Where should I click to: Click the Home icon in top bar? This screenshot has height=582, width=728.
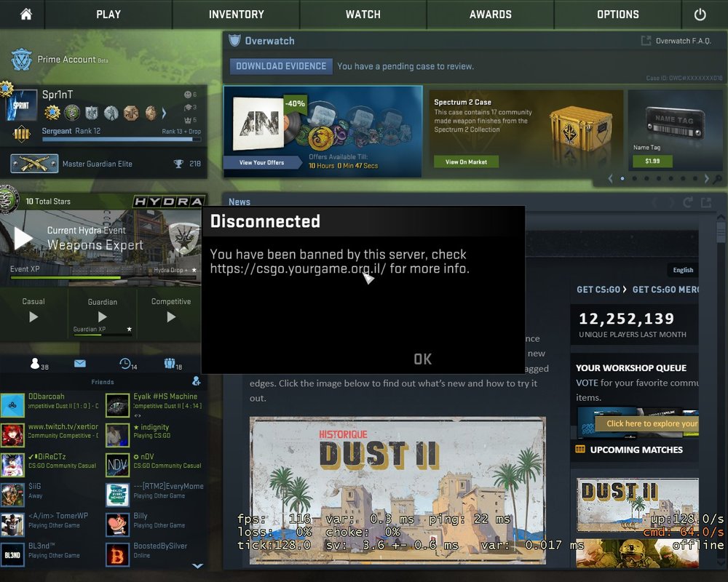coord(26,15)
